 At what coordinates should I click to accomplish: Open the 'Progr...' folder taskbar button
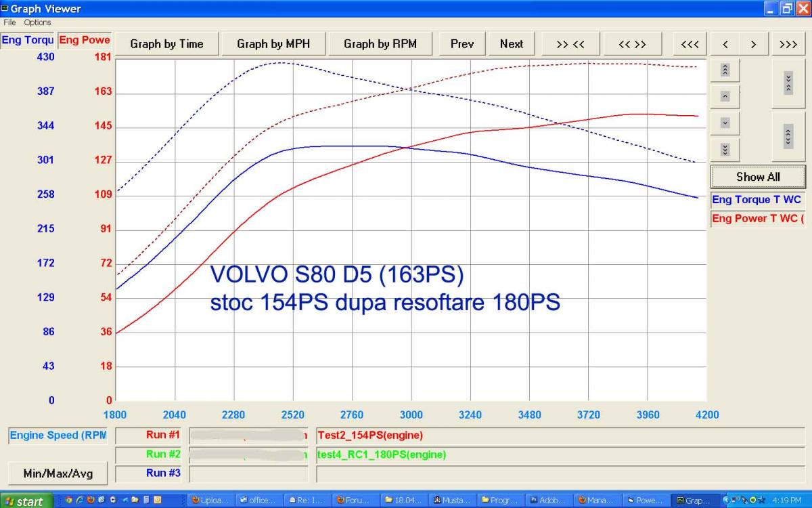501,501
